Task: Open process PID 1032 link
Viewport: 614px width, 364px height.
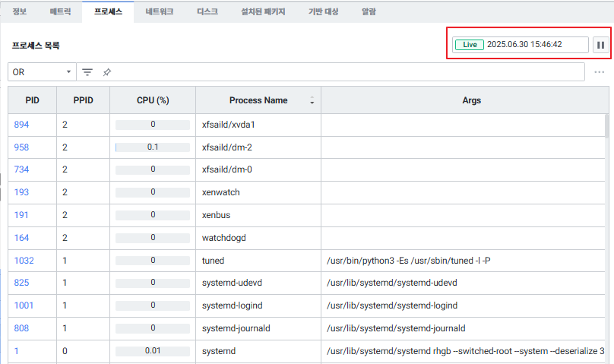Action: point(24,261)
